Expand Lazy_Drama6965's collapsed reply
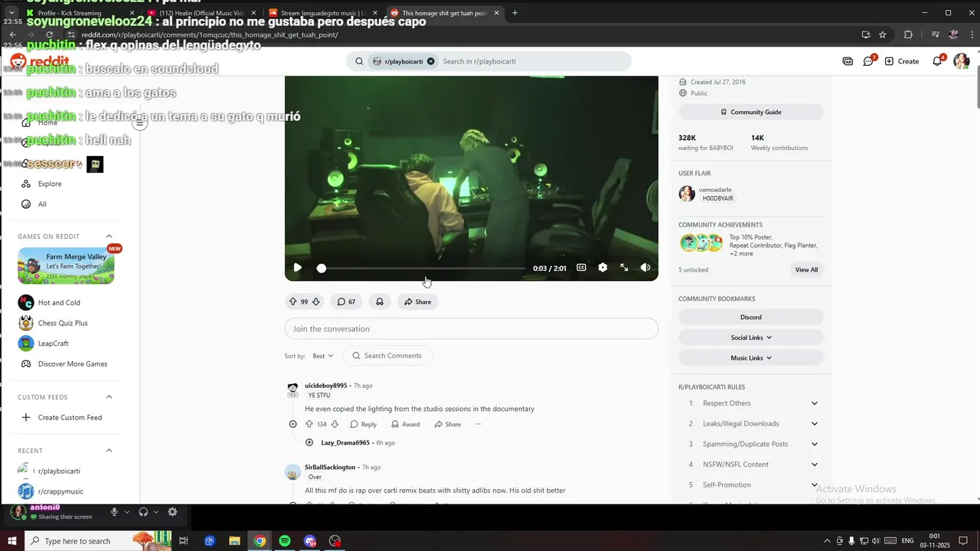 (309, 442)
